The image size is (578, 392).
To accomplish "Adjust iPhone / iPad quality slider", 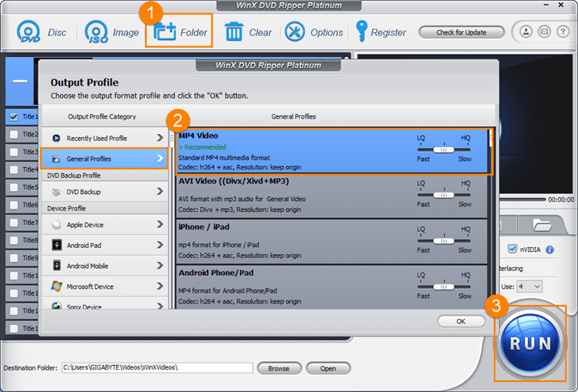I will 444,240.
